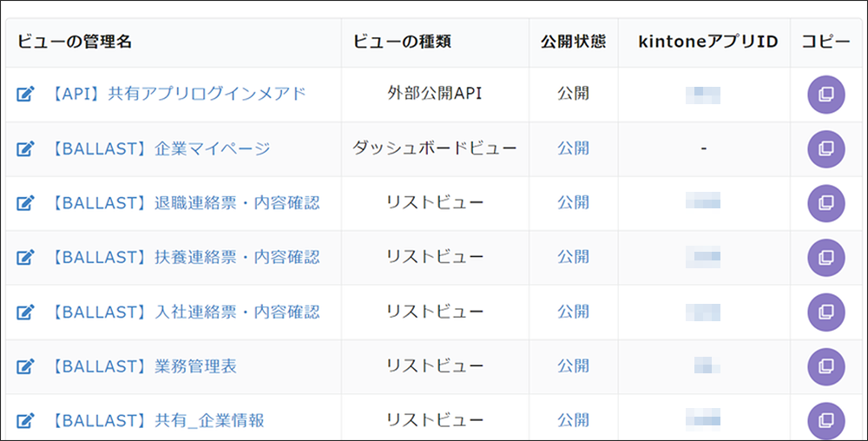Viewport: 868px width, 441px height.
Task: Copy the 【BALLAST】扶養連絡票・内容確認 view
Action: click(825, 258)
